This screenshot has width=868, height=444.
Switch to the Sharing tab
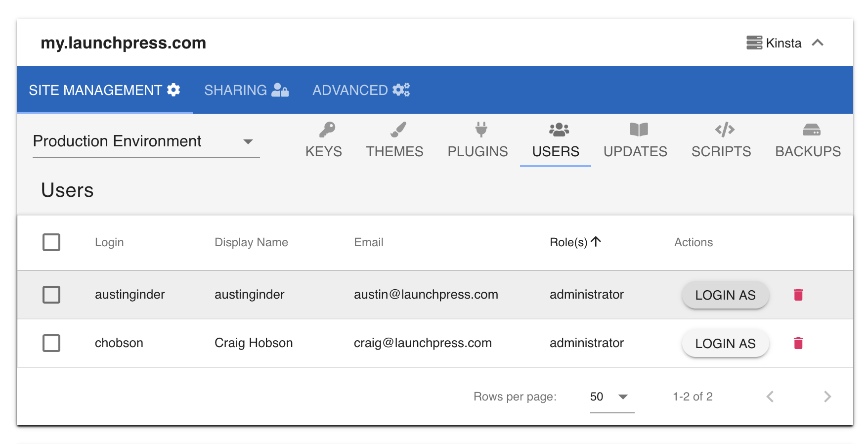point(246,90)
